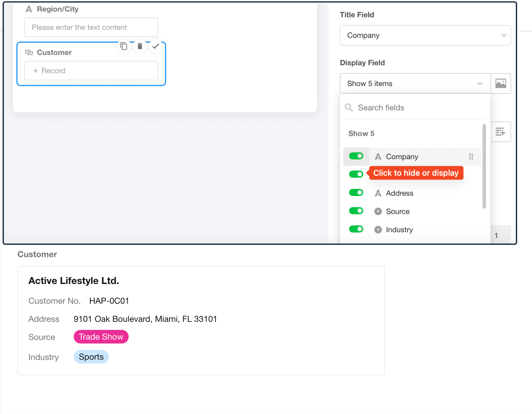Select the Industry field in list
The image size is (532, 414).
(x=399, y=230)
